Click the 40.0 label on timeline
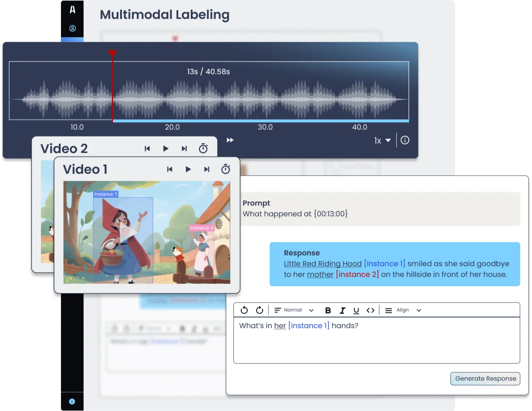 pyautogui.click(x=360, y=127)
